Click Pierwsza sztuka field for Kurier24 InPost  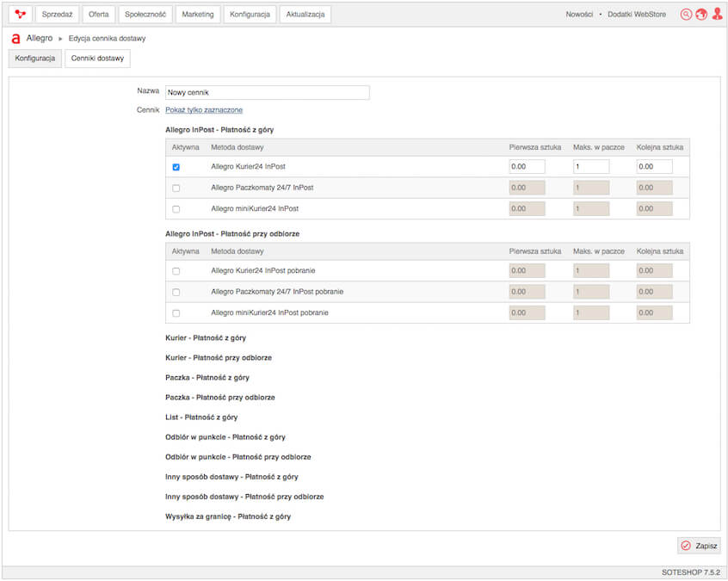pos(527,167)
